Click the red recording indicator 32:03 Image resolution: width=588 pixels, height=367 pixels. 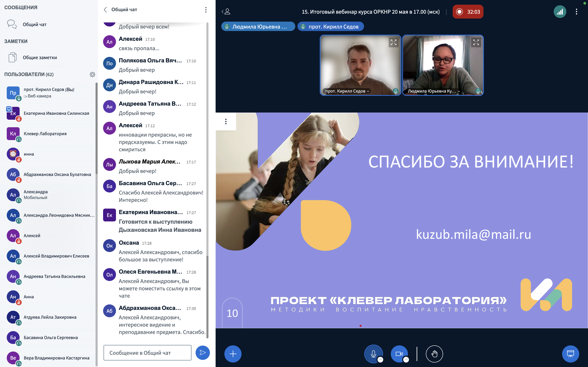pyautogui.click(x=468, y=12)
